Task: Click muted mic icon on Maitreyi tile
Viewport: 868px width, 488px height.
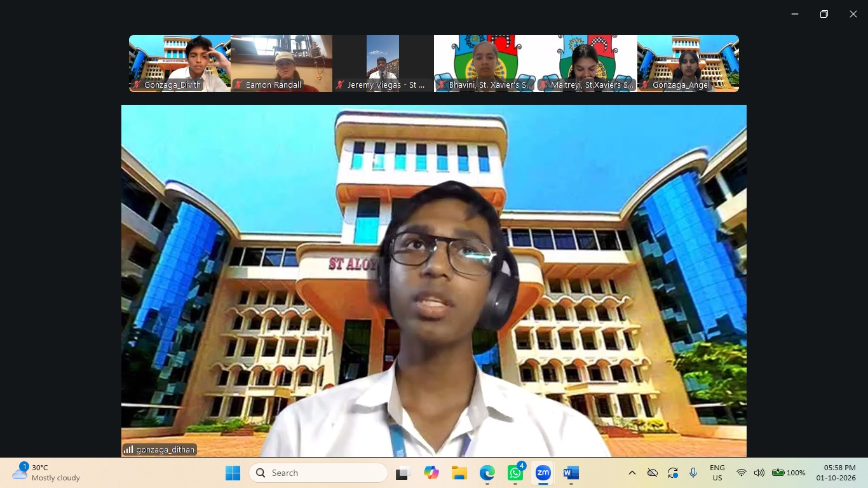Action: (544, 85)
